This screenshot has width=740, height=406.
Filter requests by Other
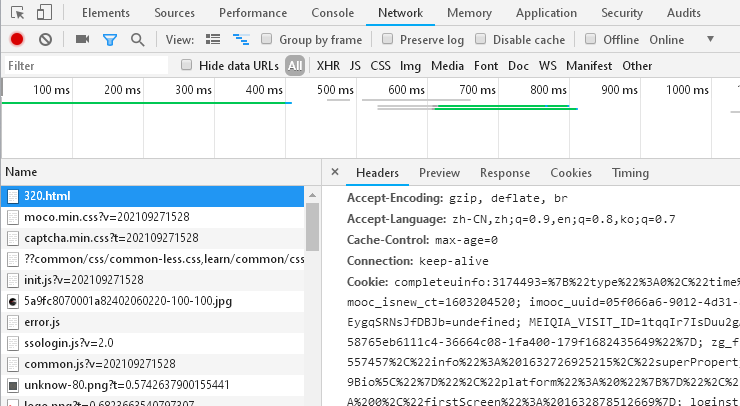[637, 66]
